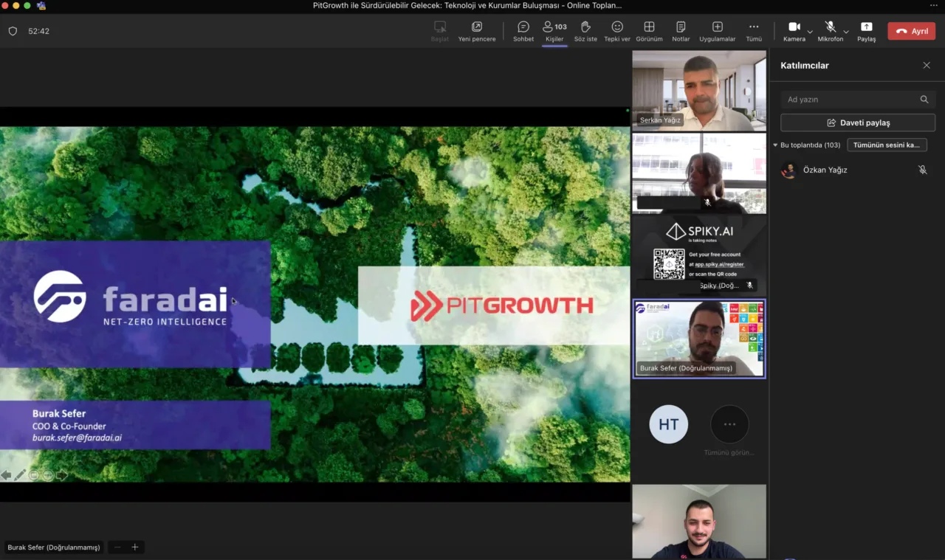This screenshot has width=945, height=560.
Task: Toggle the Mikrofon mute state
Action: pyautogui.click(x=831, y=31)
